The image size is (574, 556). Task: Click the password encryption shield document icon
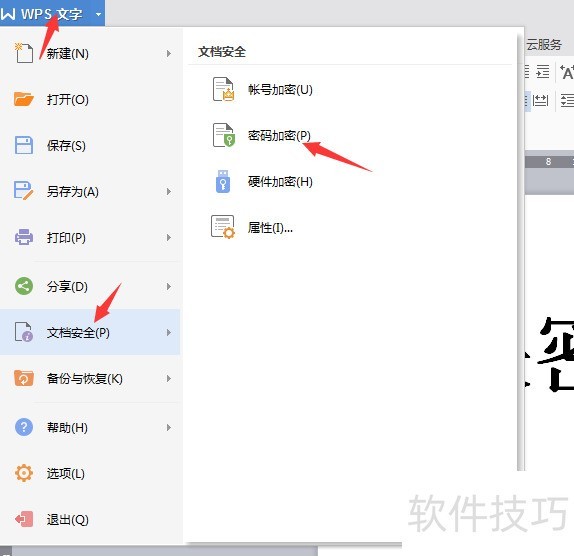click(223, 135)
